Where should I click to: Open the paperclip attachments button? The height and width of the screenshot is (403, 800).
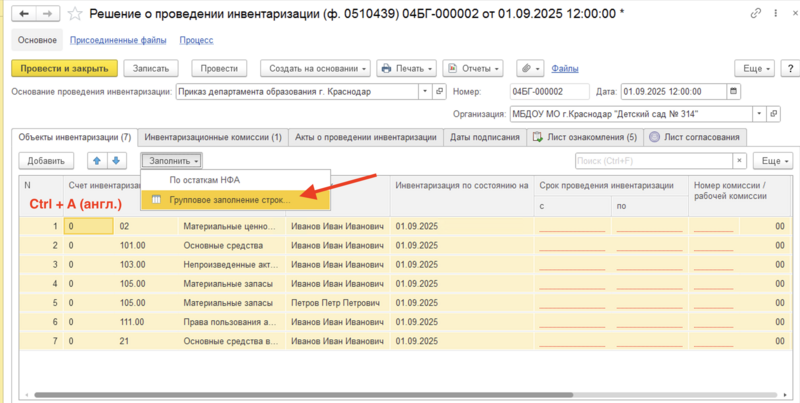(528, 68)
